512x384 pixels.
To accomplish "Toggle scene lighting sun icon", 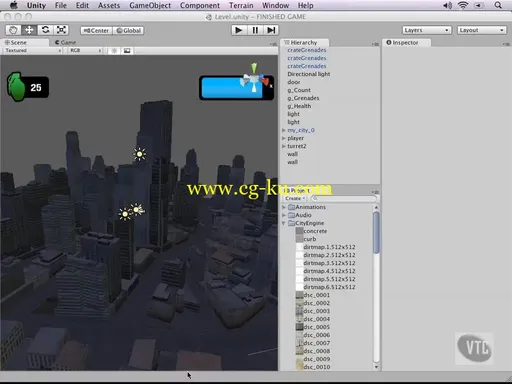I will tap(114, 51).
